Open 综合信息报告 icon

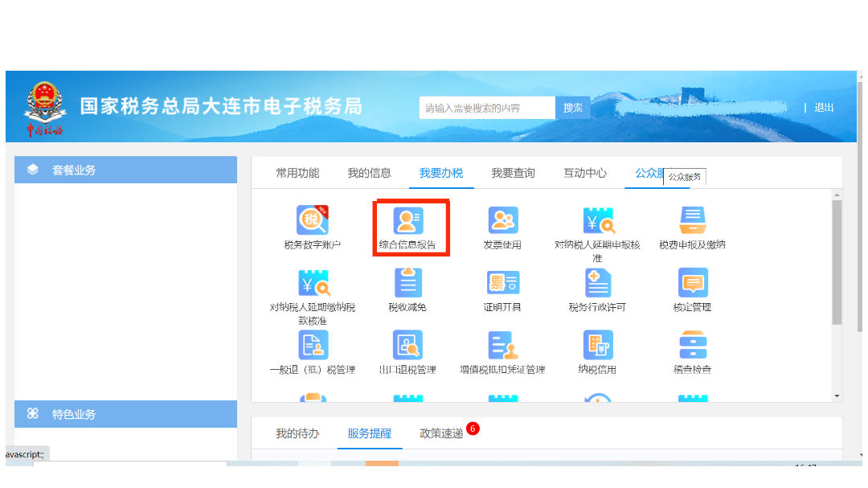[408, 220]
